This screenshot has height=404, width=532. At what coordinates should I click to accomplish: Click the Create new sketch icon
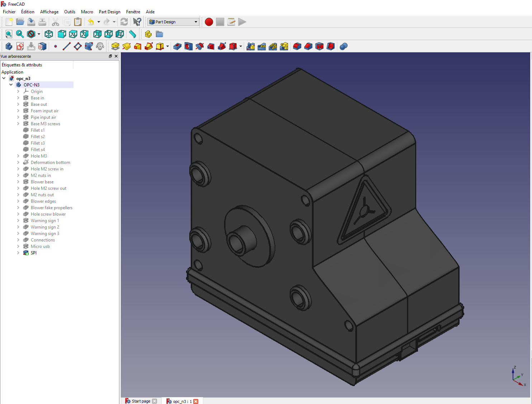point(20,46)
